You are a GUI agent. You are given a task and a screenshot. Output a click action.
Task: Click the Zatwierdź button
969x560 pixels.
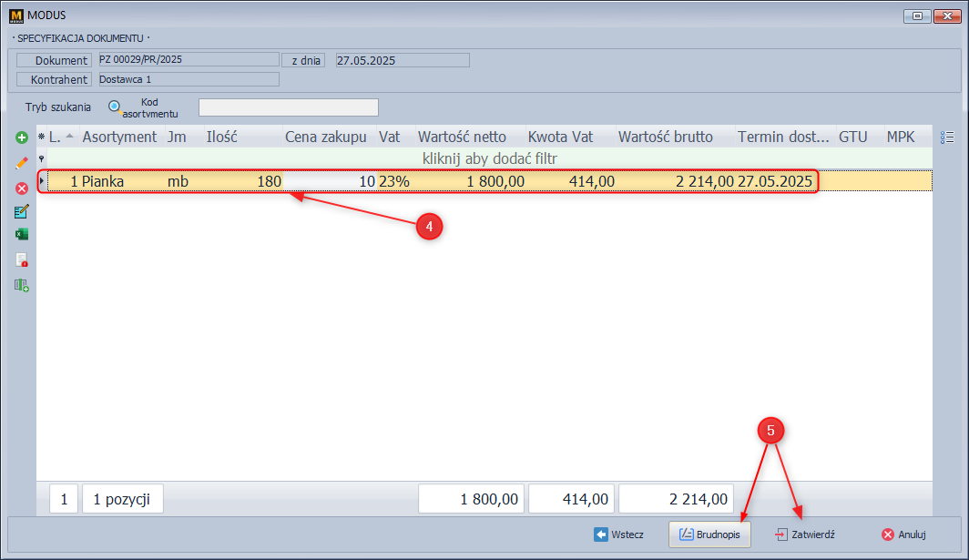[805, 535]
